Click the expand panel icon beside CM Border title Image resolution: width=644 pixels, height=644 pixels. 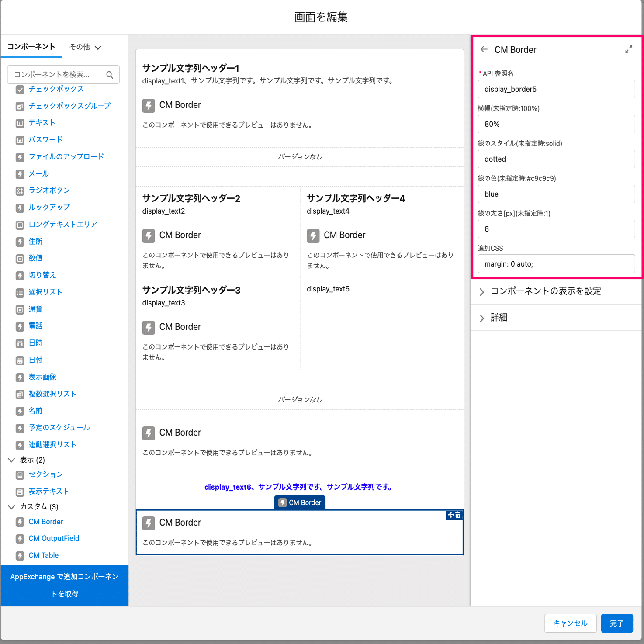point(628,49)
